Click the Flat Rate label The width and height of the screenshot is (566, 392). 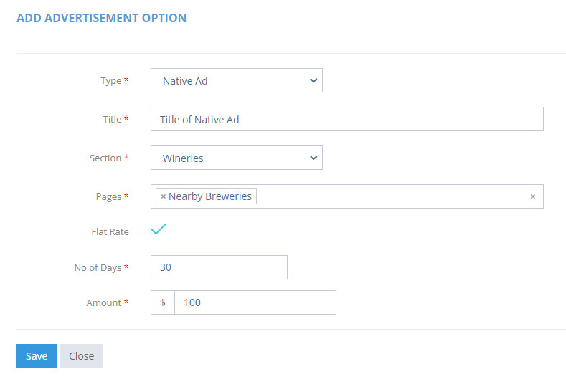(x=110, y=231)
